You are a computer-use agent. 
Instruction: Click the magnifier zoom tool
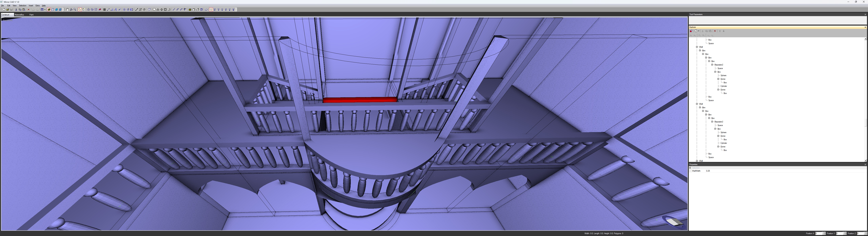click(x=75, y=9)
